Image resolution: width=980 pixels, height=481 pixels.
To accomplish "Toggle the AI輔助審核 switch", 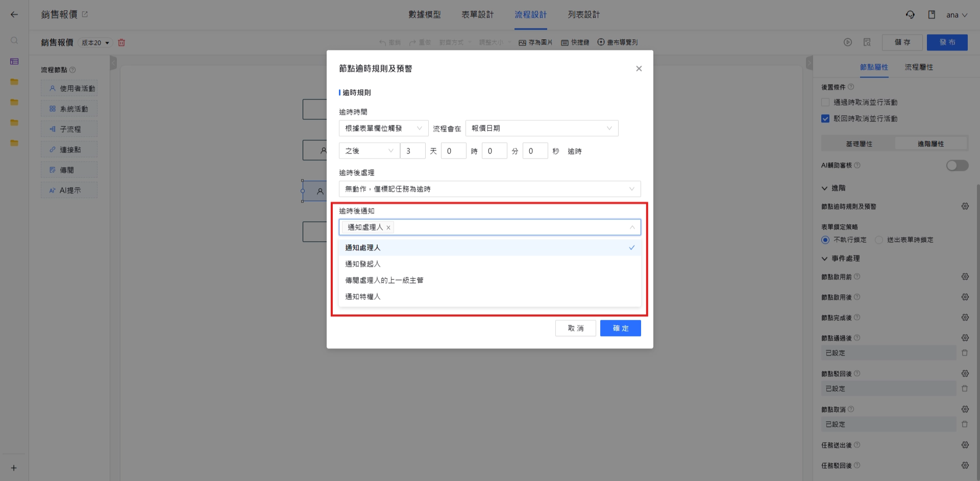I will click(x=957, y=165).
